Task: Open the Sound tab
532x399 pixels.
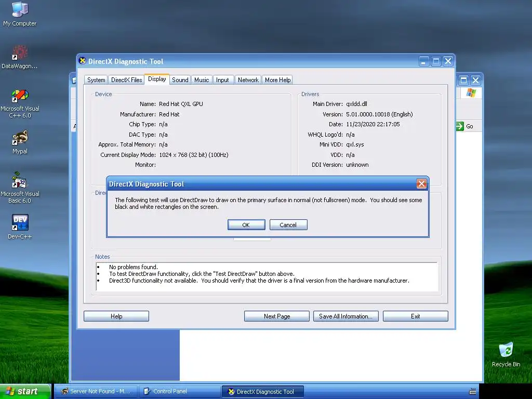Action: (x=180, y=79)
